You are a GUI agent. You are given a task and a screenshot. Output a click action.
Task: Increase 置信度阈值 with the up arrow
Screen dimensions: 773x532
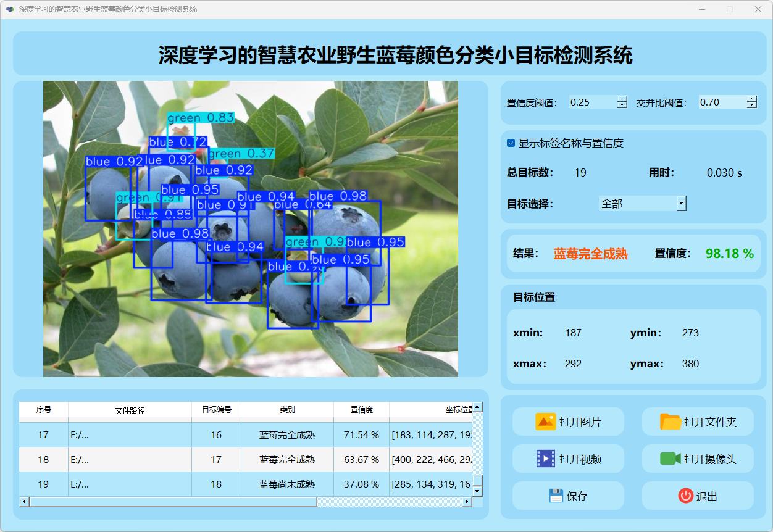pyautogui.click(x=622, y=99)
